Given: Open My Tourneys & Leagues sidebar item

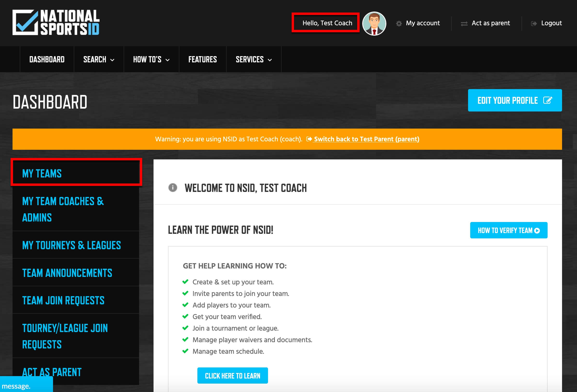Looking at the screenshot, I should (x=76, y=245).
